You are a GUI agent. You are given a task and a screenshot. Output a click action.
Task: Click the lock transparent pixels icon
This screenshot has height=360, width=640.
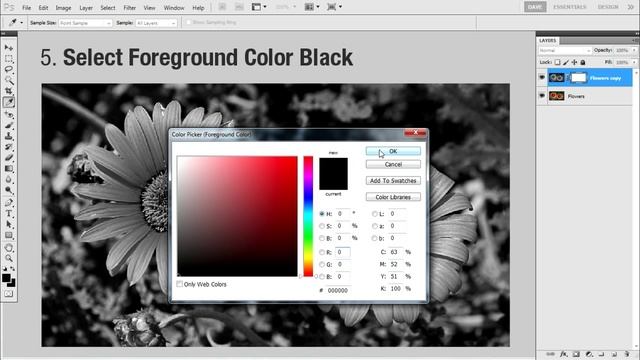(557, 62)
